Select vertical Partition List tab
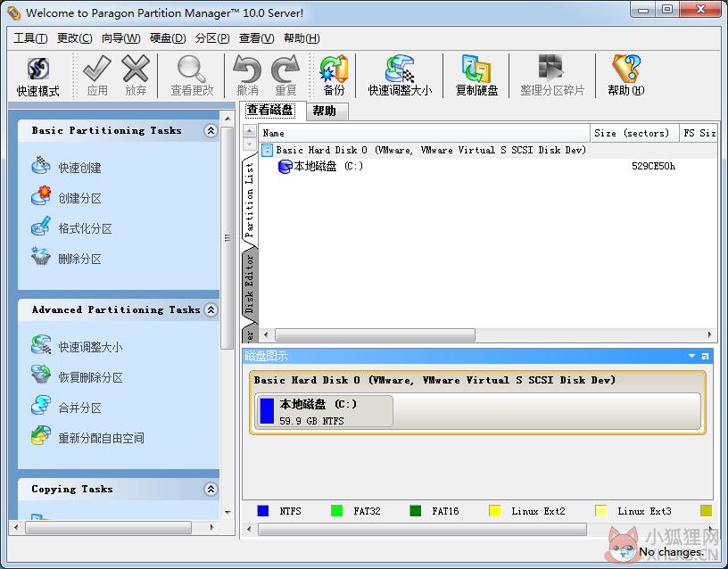This screenshot has width=728, height=569. (250, 200)
